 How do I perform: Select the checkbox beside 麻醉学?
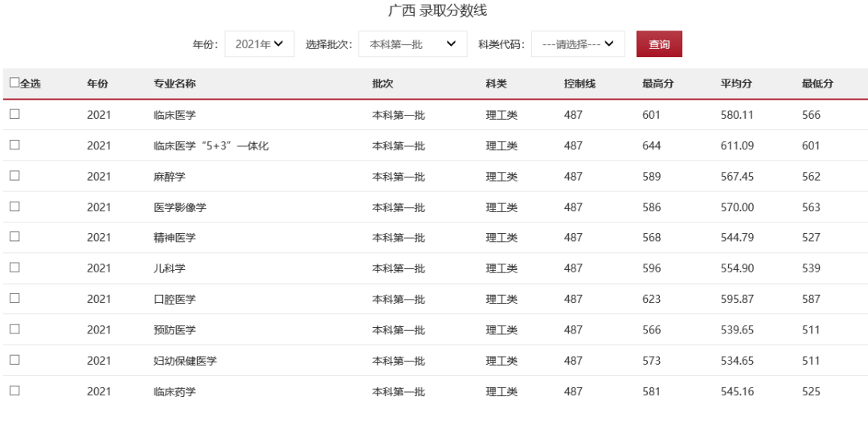point(14,176)
